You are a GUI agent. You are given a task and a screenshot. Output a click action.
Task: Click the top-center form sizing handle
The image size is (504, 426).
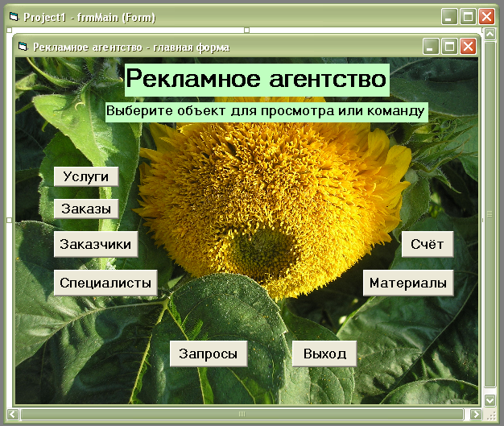[246, 31]
